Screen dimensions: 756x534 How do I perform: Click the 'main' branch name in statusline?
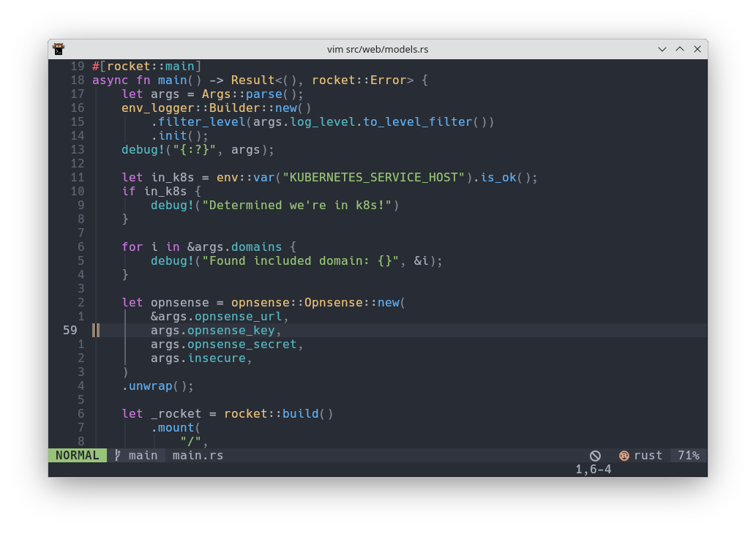(x=143, y=456)
